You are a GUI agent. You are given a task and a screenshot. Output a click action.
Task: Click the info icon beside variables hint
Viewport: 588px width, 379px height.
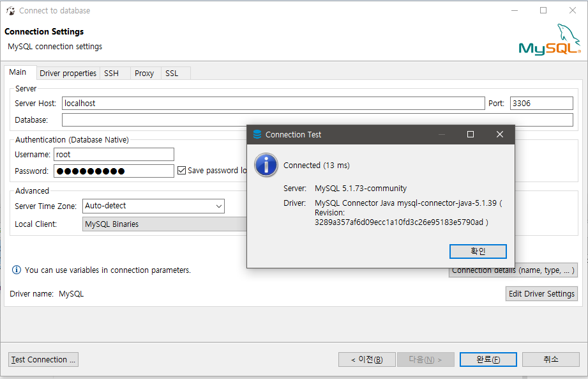tap(17, 270)
